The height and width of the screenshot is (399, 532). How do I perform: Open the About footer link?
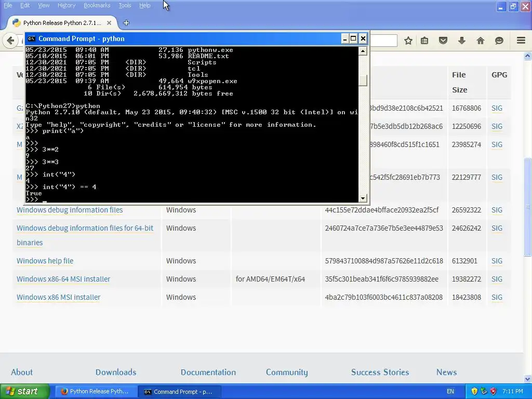click(22, 372)
